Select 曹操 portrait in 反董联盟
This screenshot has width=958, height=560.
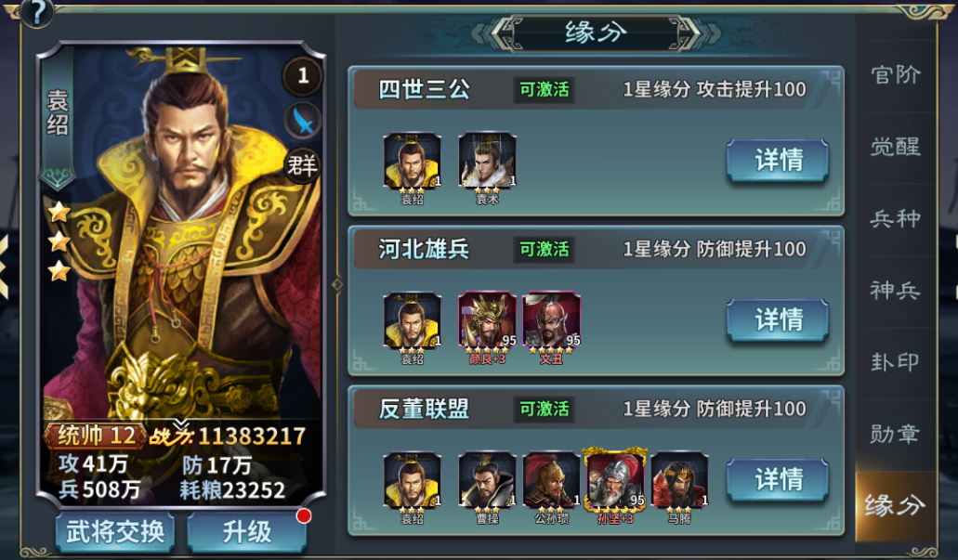pos(487,481)
